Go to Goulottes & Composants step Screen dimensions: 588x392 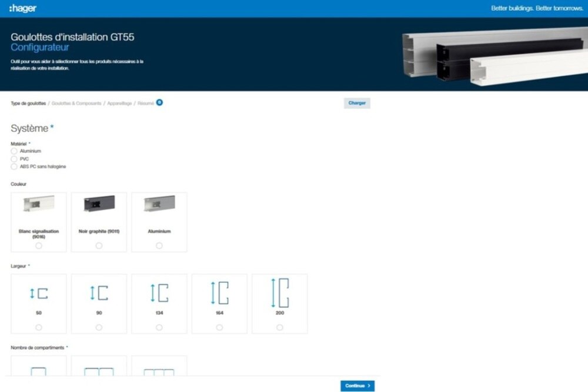coord(76,103)
